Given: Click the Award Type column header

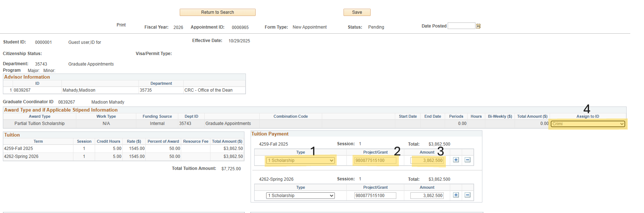Looking at the screenshot, I should 40,117.
